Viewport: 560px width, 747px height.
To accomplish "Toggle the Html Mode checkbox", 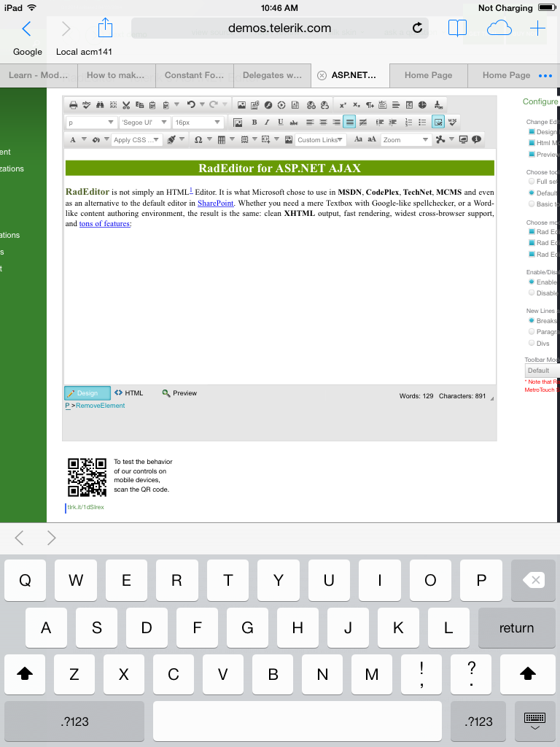I will pyautogui.click(x=532, y=142).
